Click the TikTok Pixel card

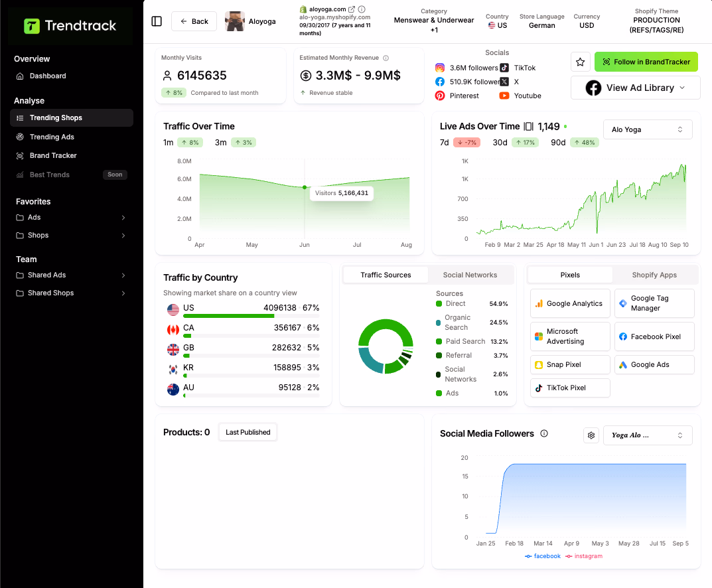click(x=570, y=388)
